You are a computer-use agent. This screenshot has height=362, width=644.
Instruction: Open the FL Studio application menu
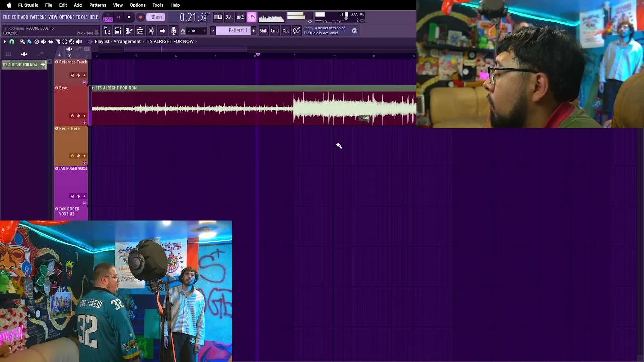(x=28, y=5)
